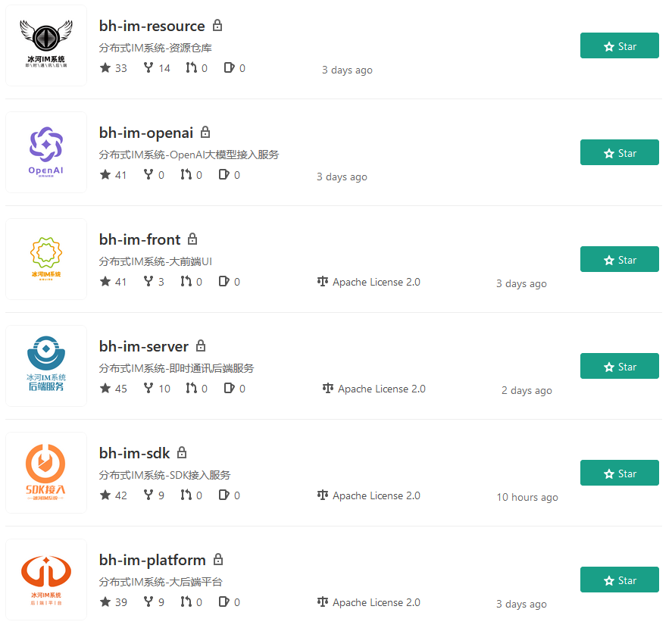672x625 pixels.
Task: Click the lock icon beside bh-im-server
Action: pyautogui.click(x=201, y=345)
